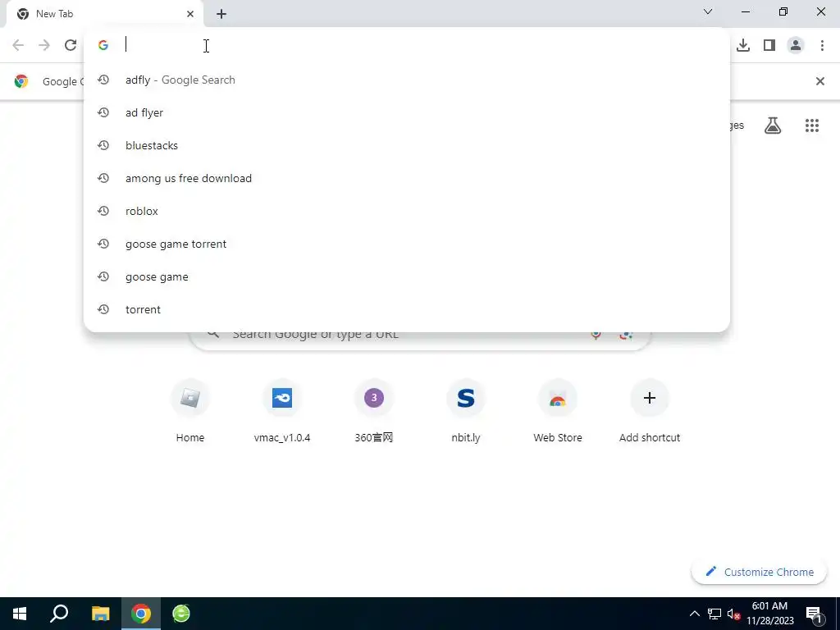The width and height of the screenshot is (840, 630).
Task: Click the history clock icon beside roblox
Action: [x=103, y=211]
